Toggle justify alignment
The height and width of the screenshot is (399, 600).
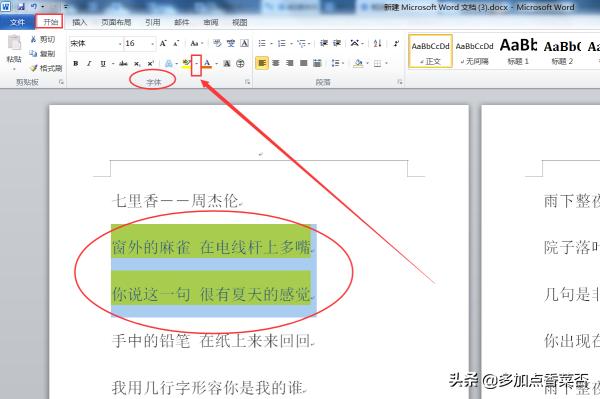pos(303,63)
